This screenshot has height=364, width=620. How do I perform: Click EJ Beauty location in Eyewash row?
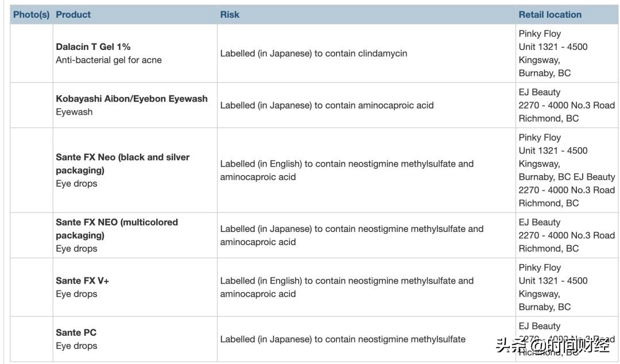[x=539, y=92]
